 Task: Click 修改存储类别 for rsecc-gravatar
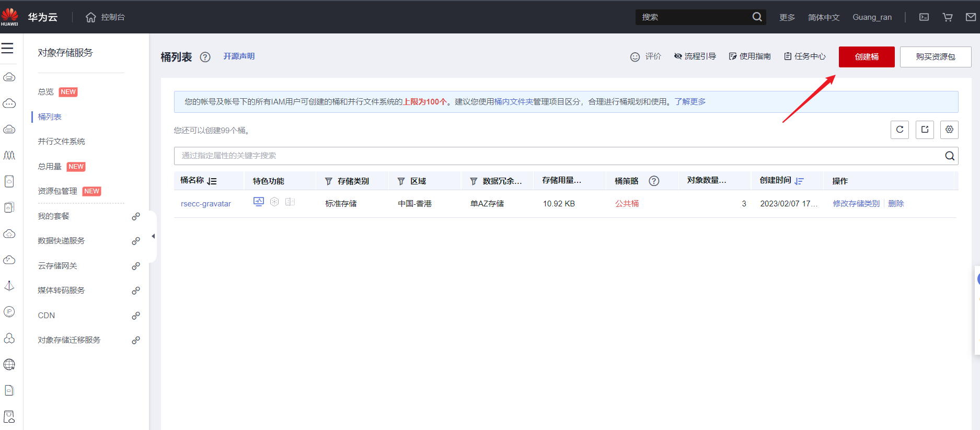(856, 204)
